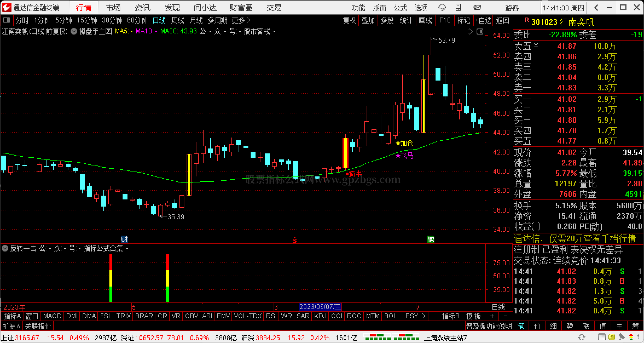Open the 多周期 multi-period view

(217, 20)
